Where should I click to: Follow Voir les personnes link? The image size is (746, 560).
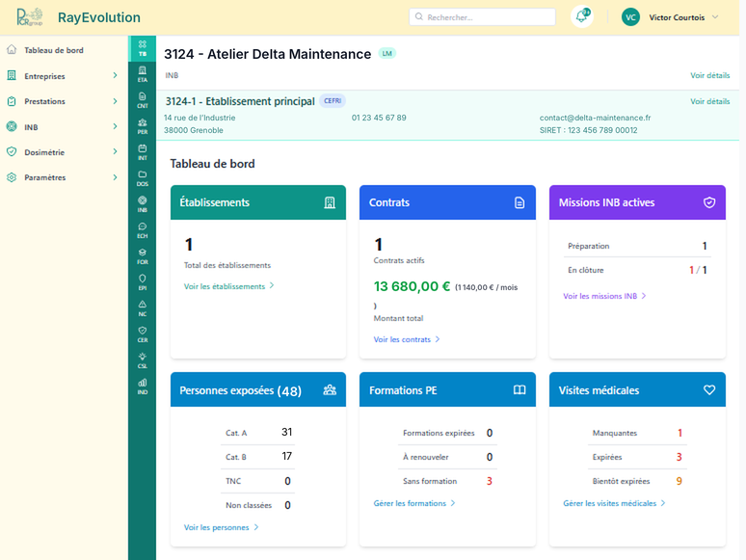(x=222, y=527)
